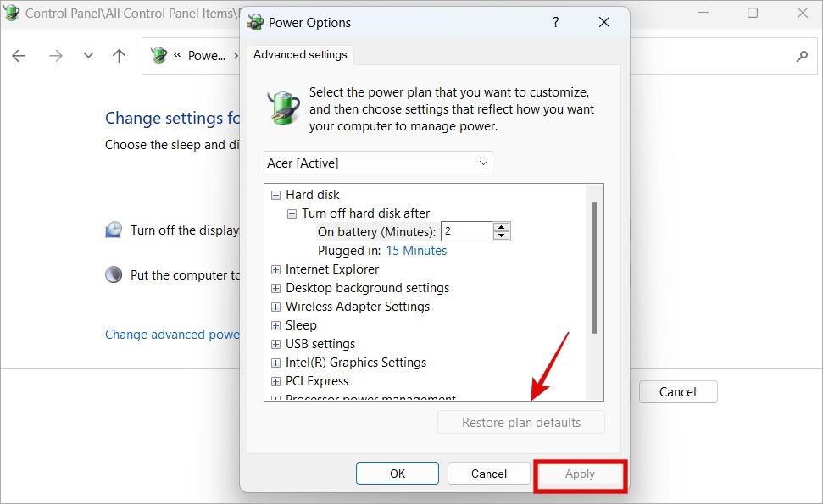The height and width of the screenshot is (504, 823).
Task: Expand Wireless Adapter Settings node
Action: click(x=275, y=307)
